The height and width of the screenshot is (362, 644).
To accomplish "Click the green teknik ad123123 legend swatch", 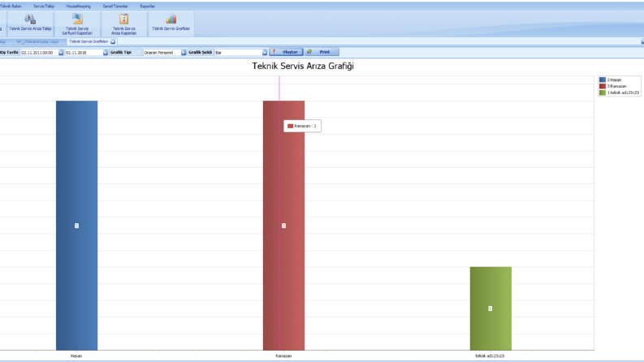I will click(x=602, y=93).
